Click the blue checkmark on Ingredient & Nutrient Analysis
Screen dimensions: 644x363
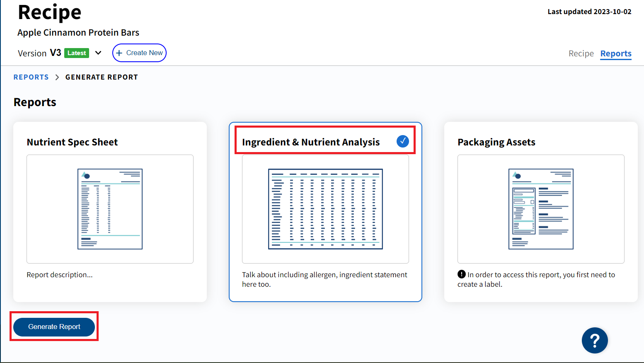(402, 141)
